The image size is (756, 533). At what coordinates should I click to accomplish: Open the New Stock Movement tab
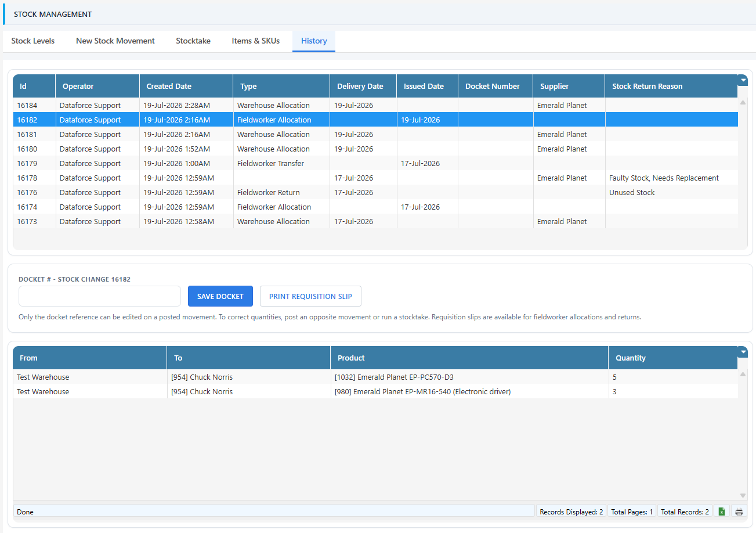coord(115,41)
